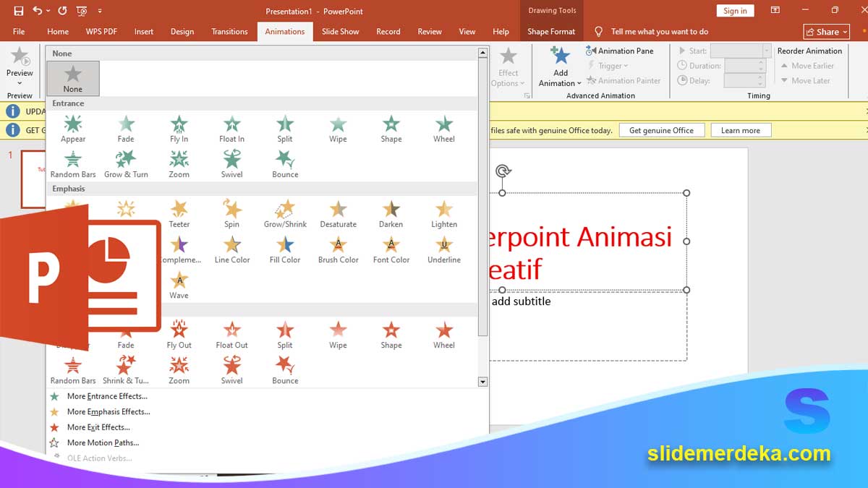Select the Bounce entrance animation
Image resolution: width=868 pixels, height=488 pixels.
pyautogui.click(x=285, y=164)
